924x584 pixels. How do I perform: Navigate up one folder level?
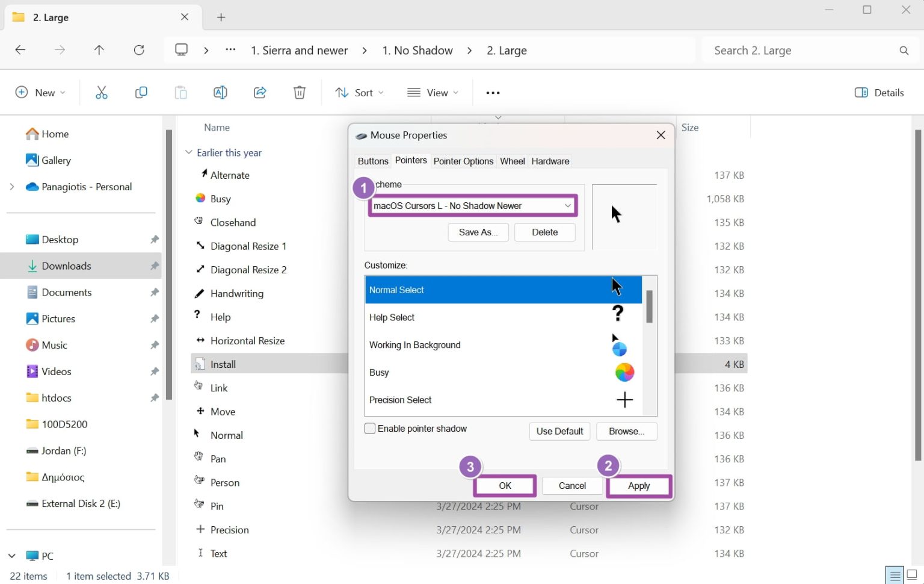pos(99,50)
